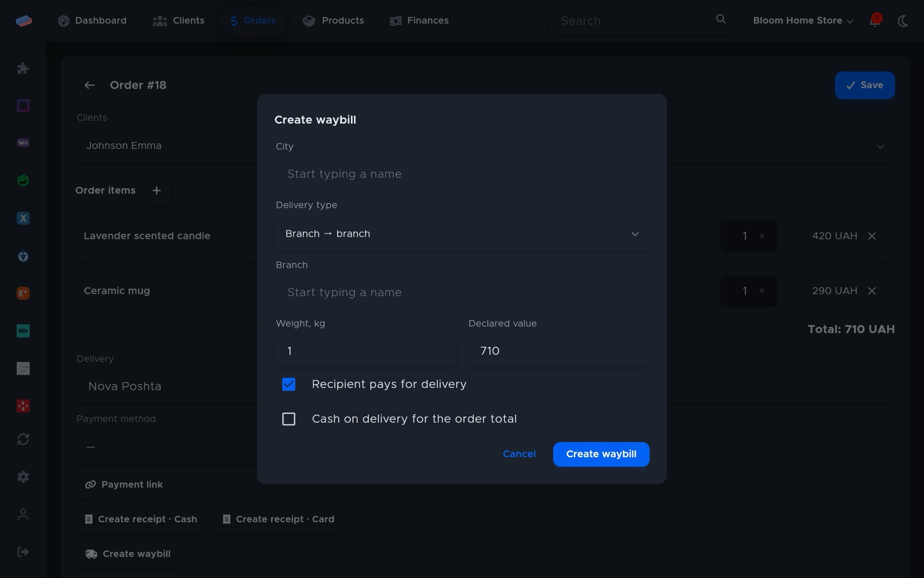Viewport: 924px width, 578px height.
Task: Click Lavender candle quantity field
Action: [x=748, y=236]
